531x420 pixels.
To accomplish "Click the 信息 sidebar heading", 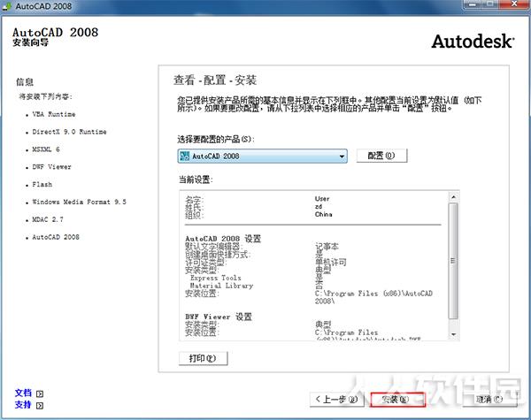I will 25,82.
